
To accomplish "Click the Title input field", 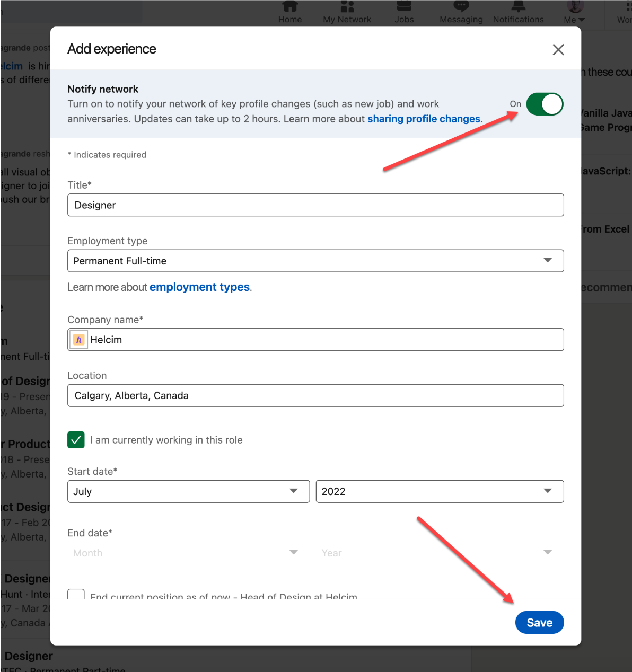I will [x=315, y=205].
